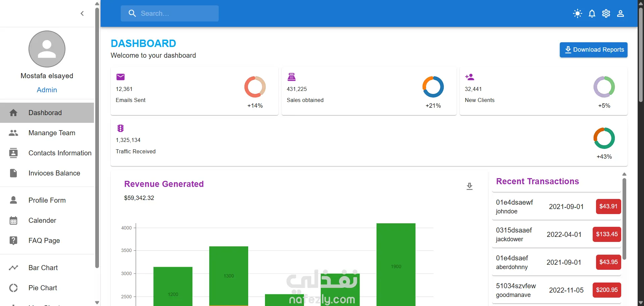This screenshot has height=306, width=644.
Task: Click the bar labeled 1900
Action: pos(396,264)
